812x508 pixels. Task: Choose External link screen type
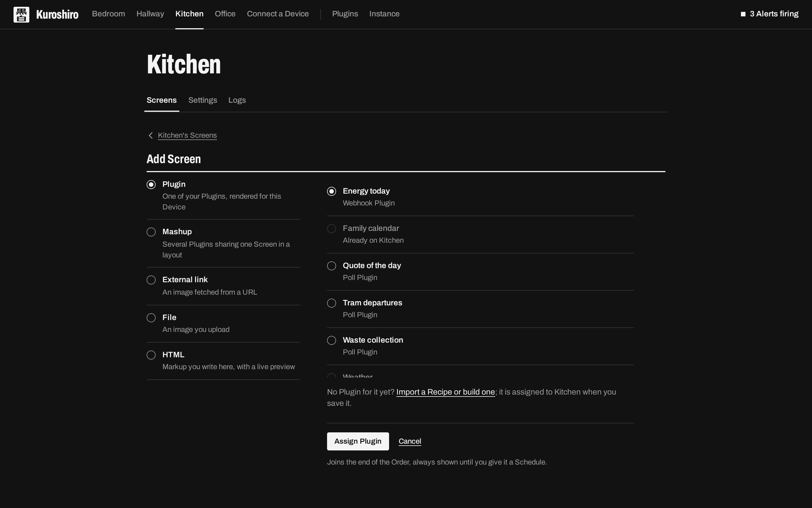(x=151, y=280)
